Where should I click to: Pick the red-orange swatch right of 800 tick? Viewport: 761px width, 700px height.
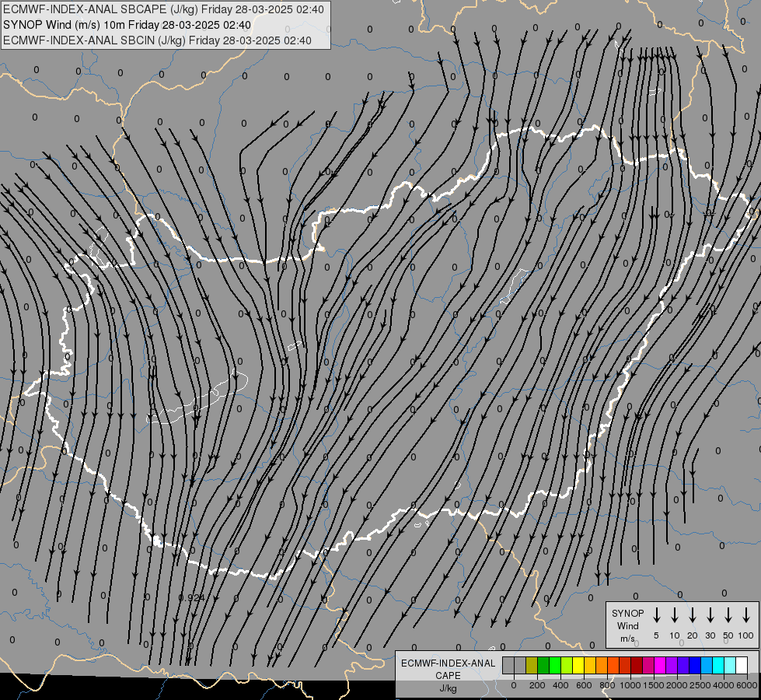tap(614, 665)
